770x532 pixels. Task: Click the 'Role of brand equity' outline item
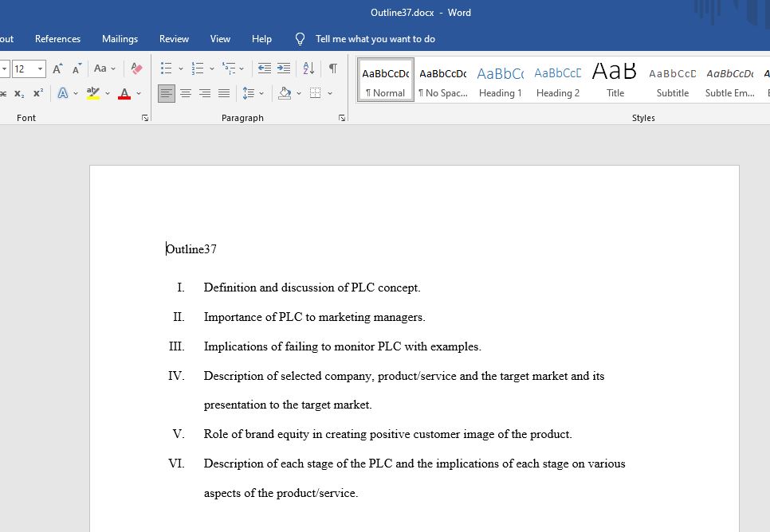[x=387, y=434]
